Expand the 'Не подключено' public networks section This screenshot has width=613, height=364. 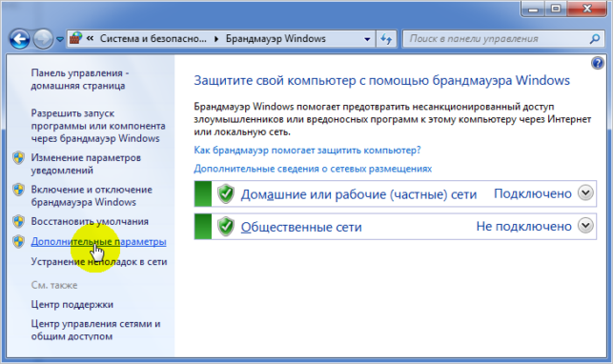point(585,226)
